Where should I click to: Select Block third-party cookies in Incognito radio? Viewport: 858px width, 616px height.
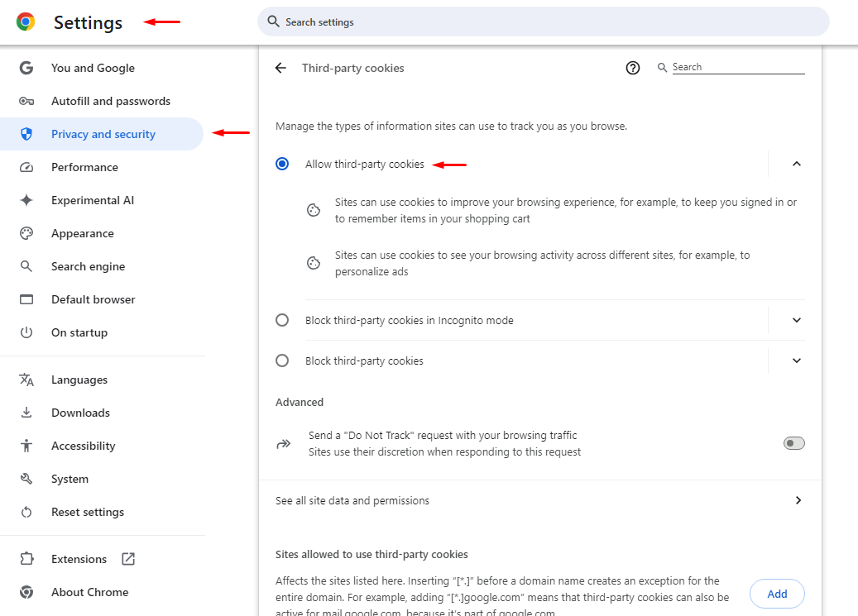tap(282, 320)
